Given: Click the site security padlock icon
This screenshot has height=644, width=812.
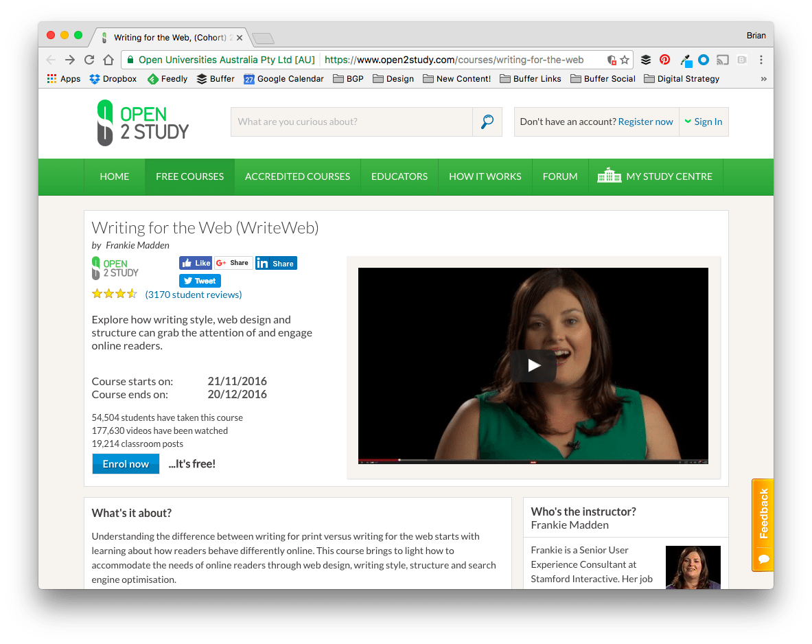Looking at the screenshot, I should (130, 60).
